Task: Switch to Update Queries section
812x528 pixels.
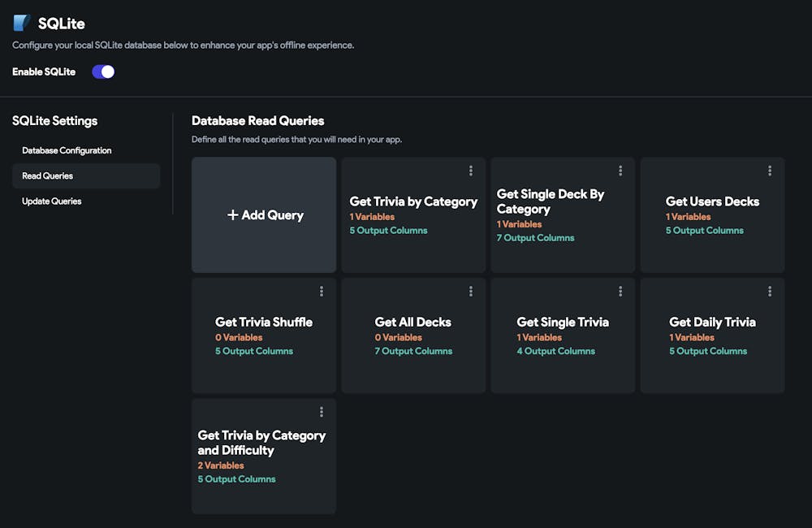Action: coord(51,201)
